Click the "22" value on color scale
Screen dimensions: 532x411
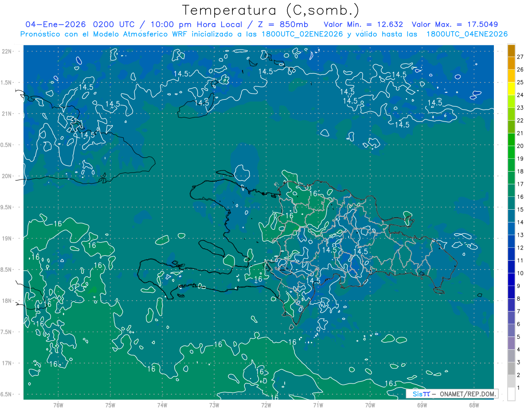(x=520, y=120)
